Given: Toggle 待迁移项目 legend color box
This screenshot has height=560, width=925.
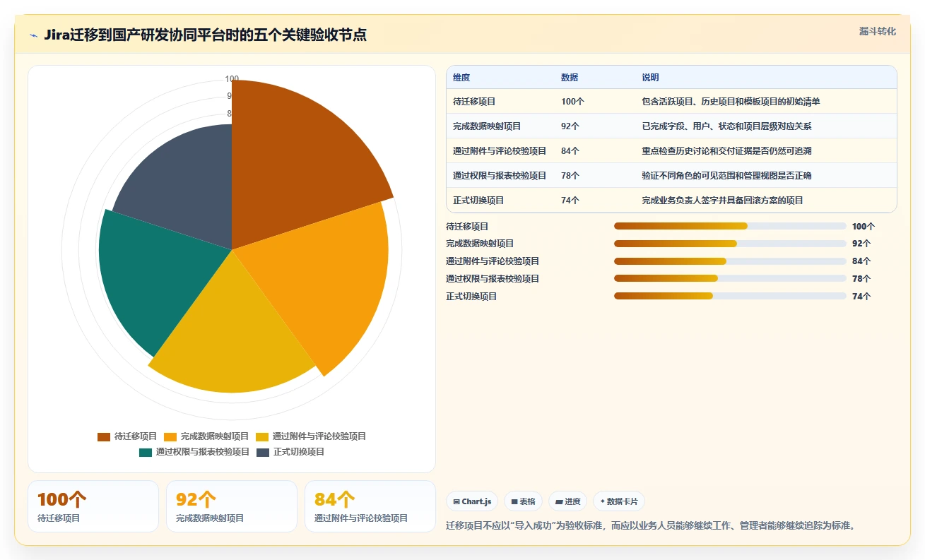Looking at the screenshot, I should point(104,436).
